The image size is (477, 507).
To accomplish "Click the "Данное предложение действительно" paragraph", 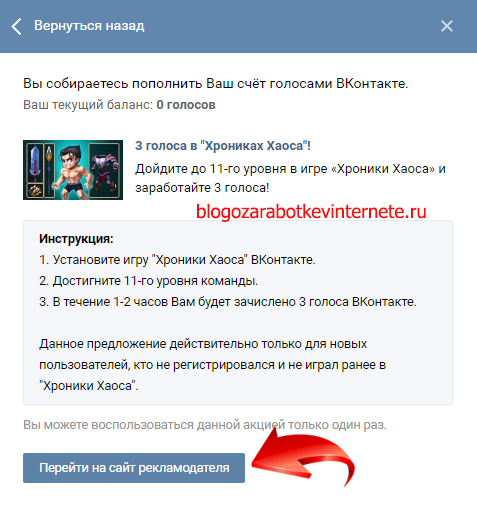I will [212, 365].
